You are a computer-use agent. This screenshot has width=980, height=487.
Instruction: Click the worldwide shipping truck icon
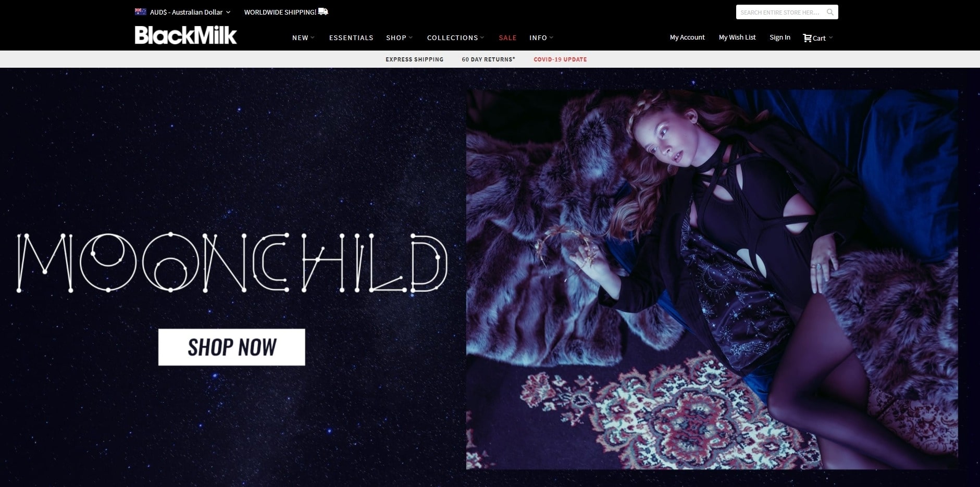pos(323,11)
